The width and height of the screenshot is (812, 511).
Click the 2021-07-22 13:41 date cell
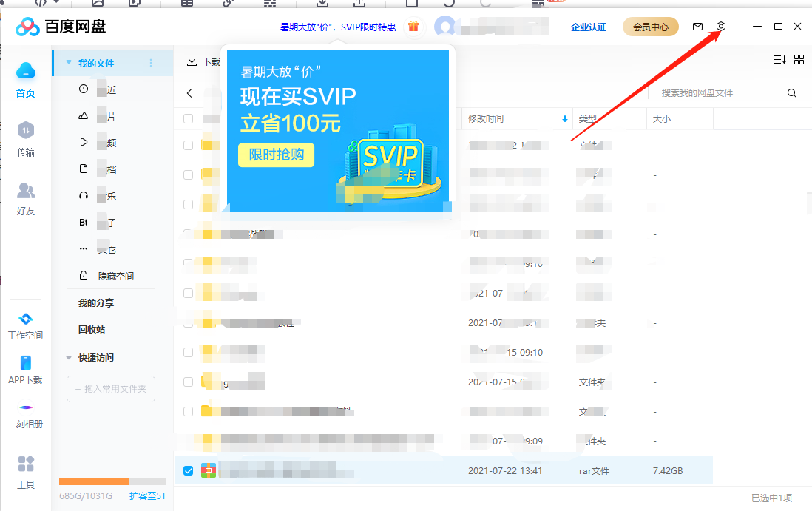pyautogui.click(x=505, y=470)
